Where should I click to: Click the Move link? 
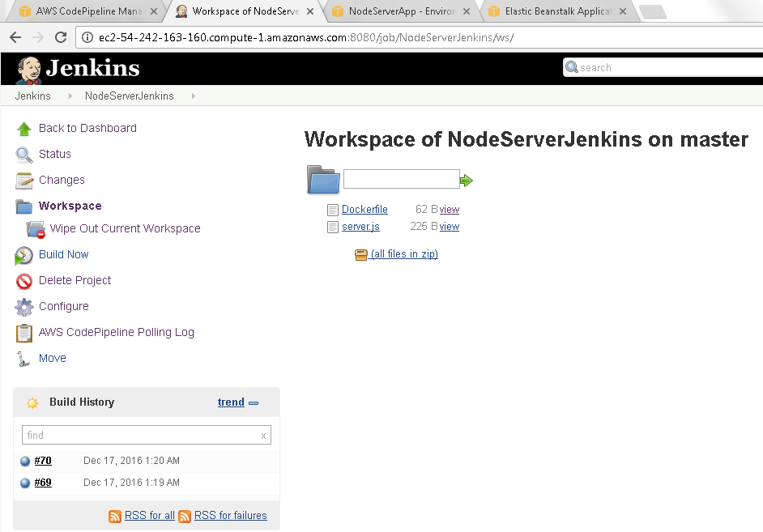tap(53, 359)
